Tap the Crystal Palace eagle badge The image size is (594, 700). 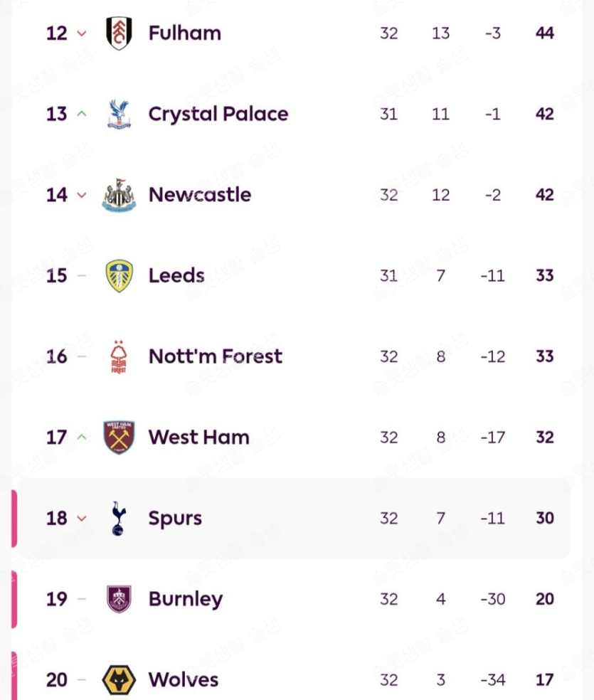click(119, 114)
